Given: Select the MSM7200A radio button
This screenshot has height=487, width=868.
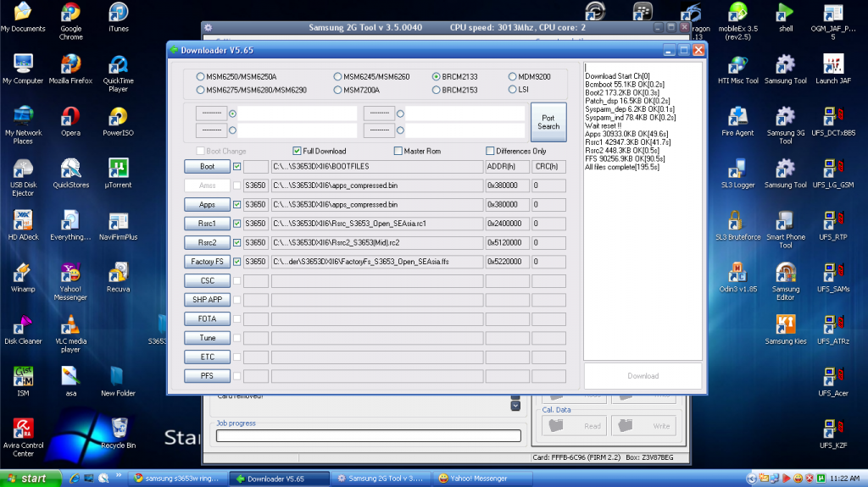Looking at the screenshot, I should point(337,90).
